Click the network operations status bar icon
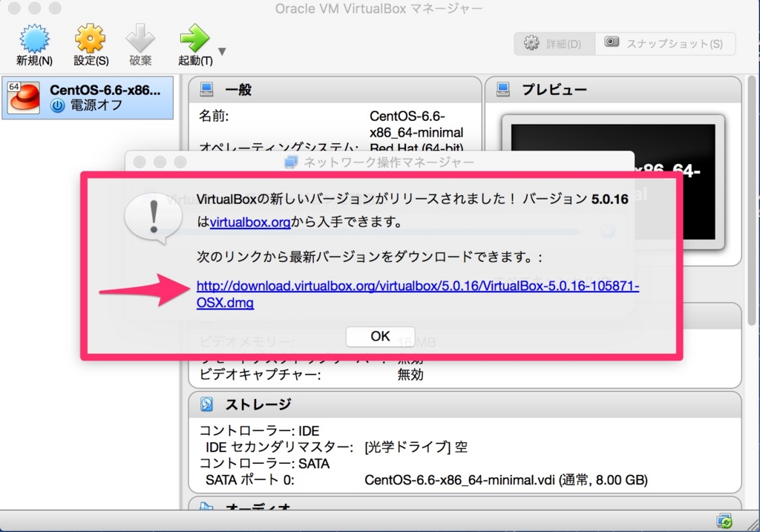This screenshot has width=760, height=532. point(724,522)
